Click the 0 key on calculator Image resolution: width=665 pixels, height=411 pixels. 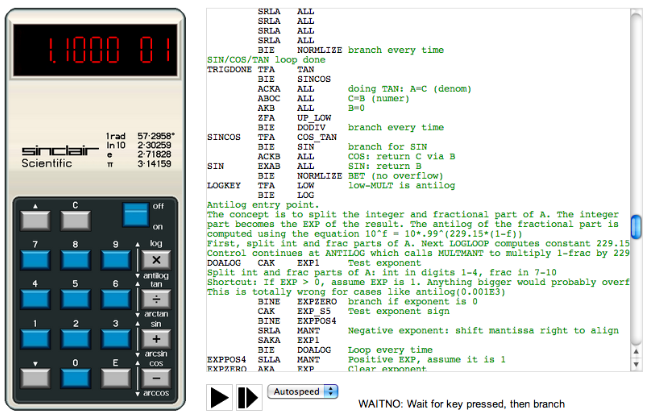pos(75,378)
